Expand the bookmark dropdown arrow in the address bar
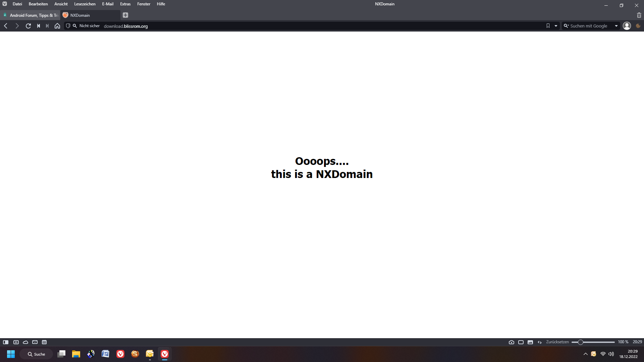 click(556, 26)
